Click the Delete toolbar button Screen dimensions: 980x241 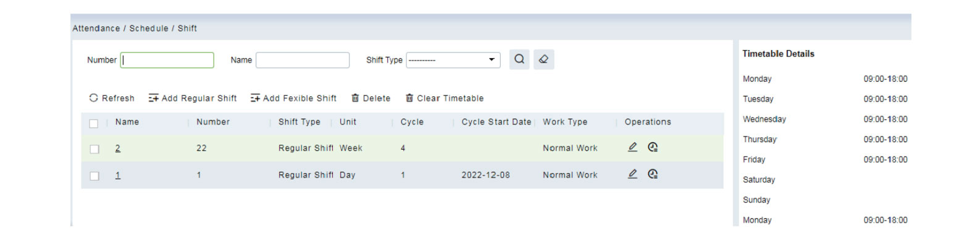tap(371, 98)
